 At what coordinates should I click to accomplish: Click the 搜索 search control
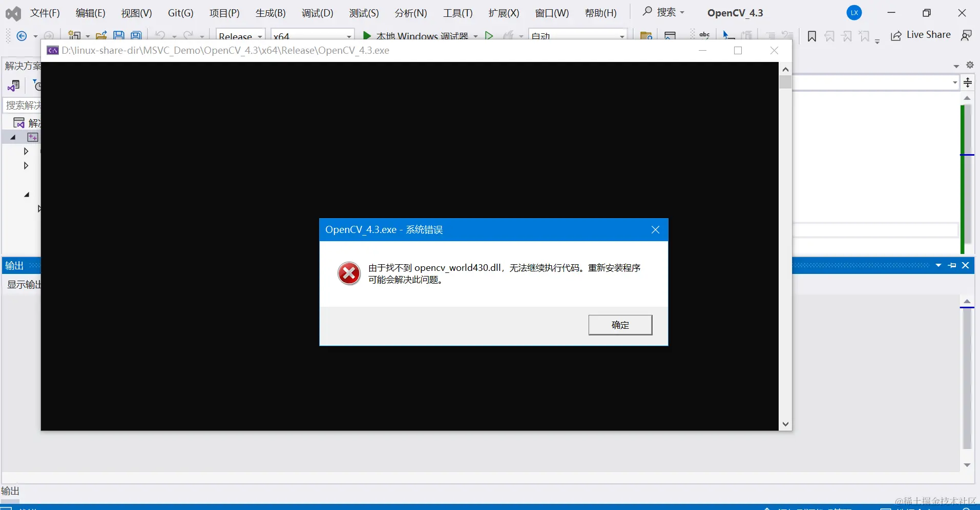663,12
